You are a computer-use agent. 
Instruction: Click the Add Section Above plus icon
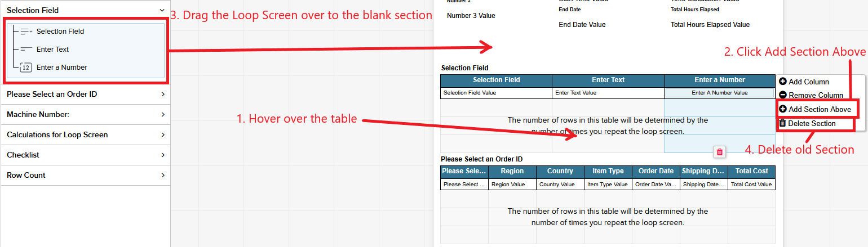[783, 109]
